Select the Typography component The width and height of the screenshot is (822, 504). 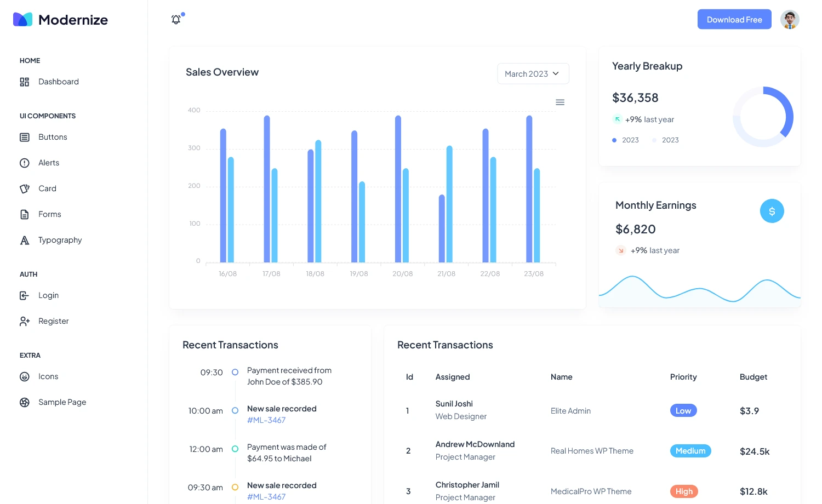[60, 240]
